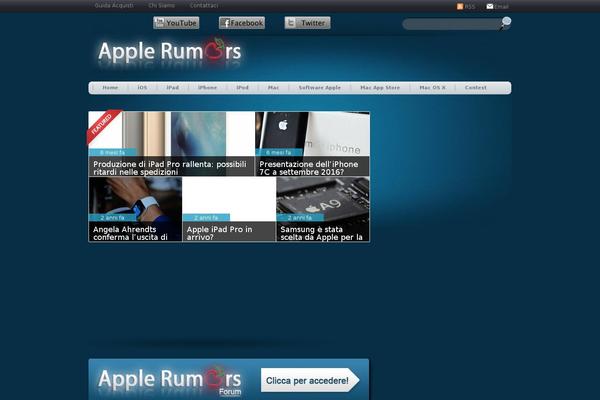Focus the search input field

point(451,24)
